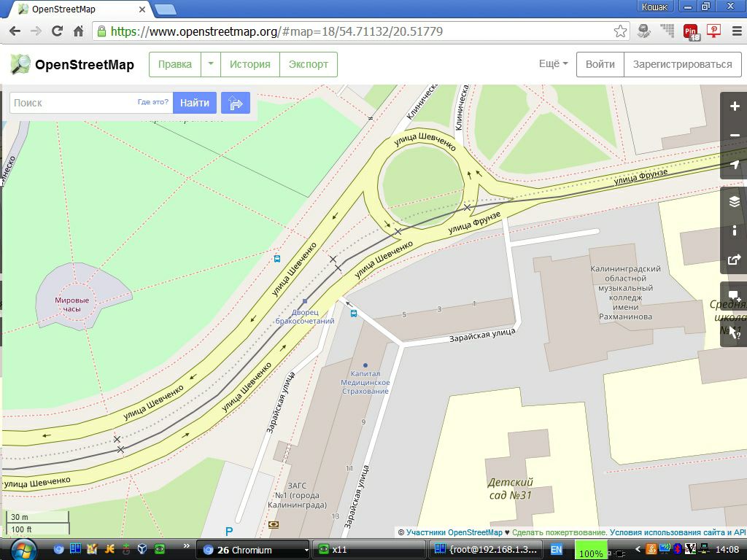Click the grey pencil extension icon
The width and height of the screenshot is (747, 560).
[x=644, y=31]
